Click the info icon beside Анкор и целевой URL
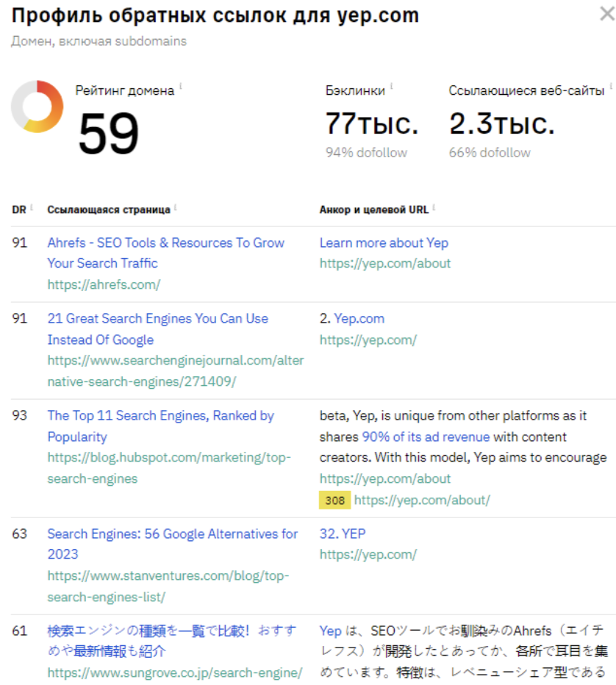Image resolution: width=616 pixels, height=685 pixels. (434, 207)
